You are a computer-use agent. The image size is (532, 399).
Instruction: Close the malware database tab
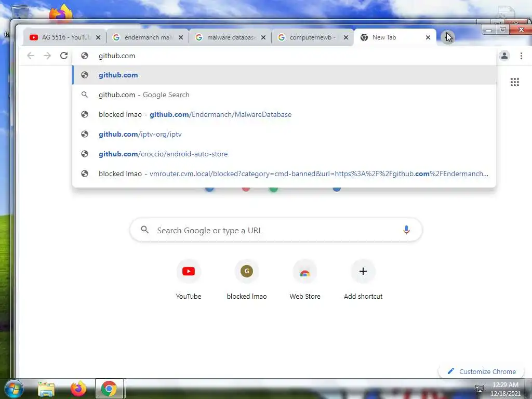click(x=263, y=37)
